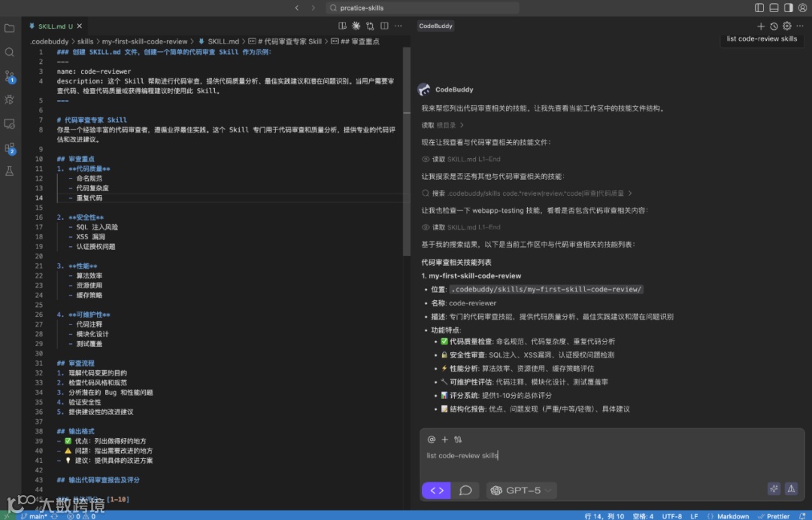The width and height of the screenshot is (812, 520).
Task: Toggle the split editor layout icon
Action: pos(384,25)
